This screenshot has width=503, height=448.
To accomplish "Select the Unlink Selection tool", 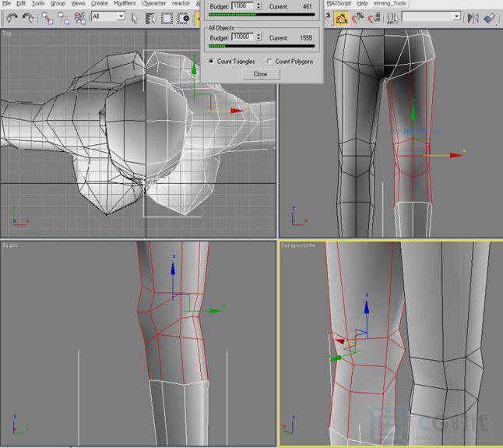I will click(x=64, y=18).
